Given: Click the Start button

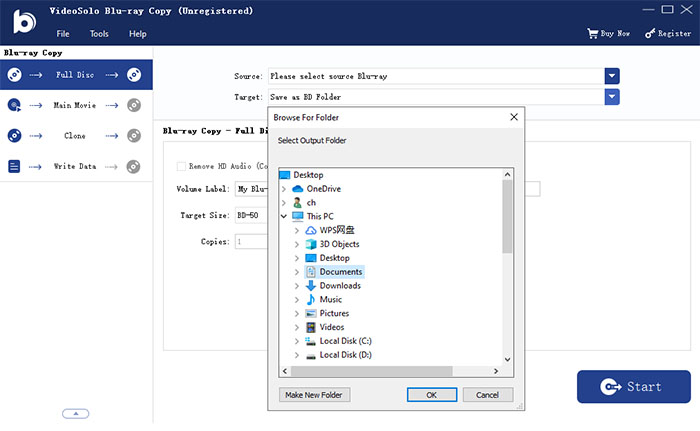Looking at the screenshot, I should pos(633,387).
